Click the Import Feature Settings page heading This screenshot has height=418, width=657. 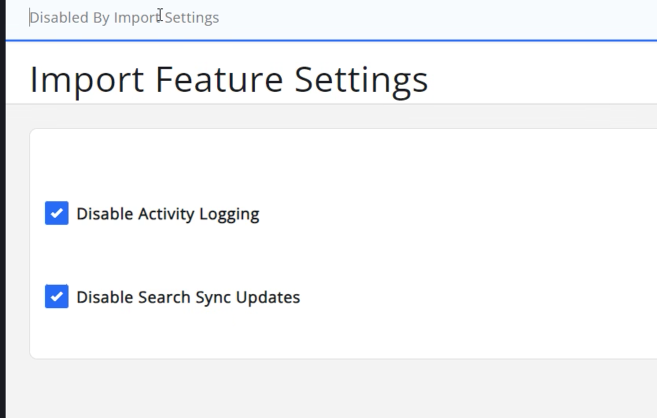pyautogui.click(x=229, y=79)
